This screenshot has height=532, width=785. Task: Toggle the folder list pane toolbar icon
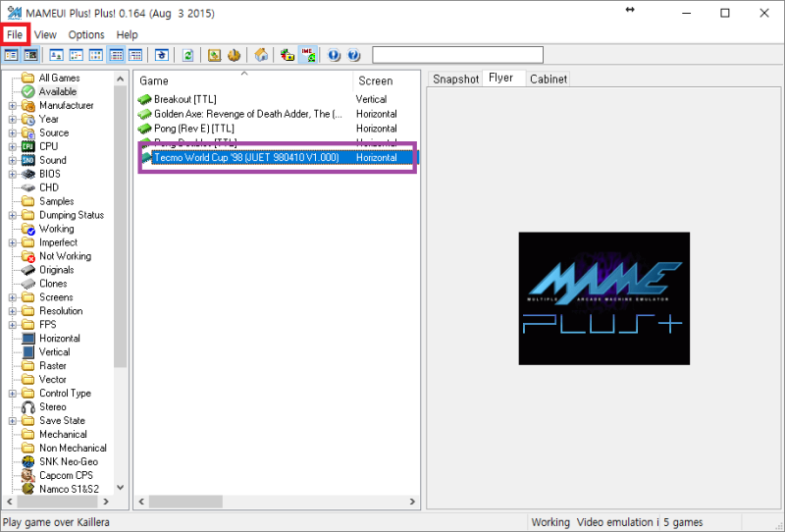click(11, 55)
